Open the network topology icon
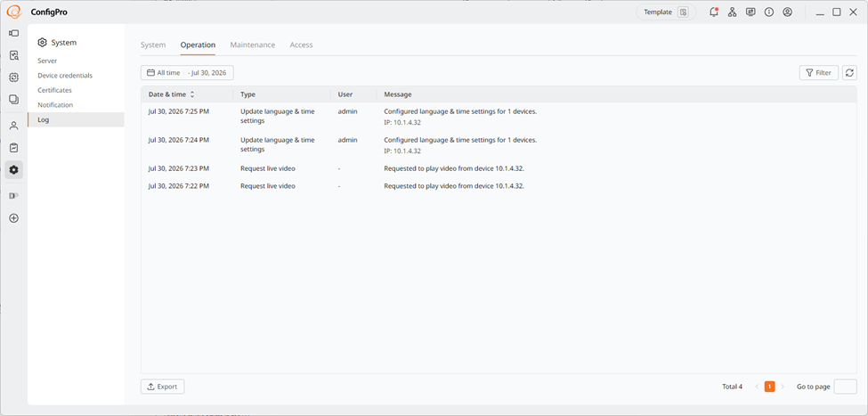The image size is (868, 416). pyautogui.click(x=733, y=12)
